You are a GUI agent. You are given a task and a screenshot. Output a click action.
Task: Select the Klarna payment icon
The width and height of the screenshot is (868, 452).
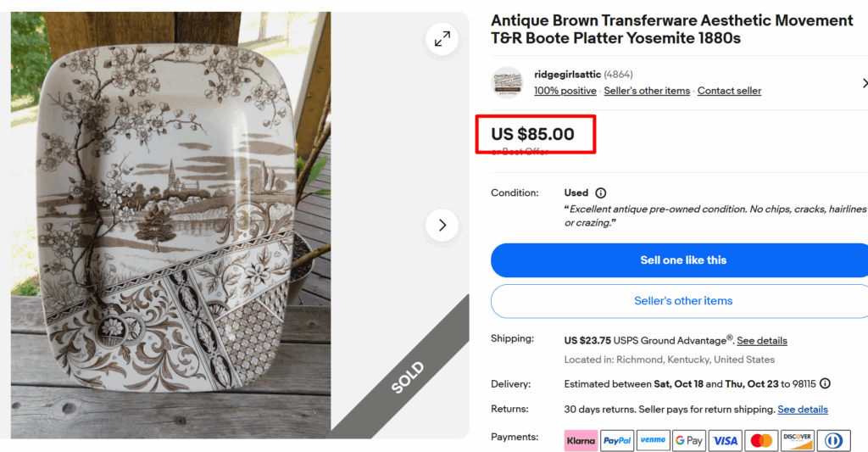(x=581, y=441)
